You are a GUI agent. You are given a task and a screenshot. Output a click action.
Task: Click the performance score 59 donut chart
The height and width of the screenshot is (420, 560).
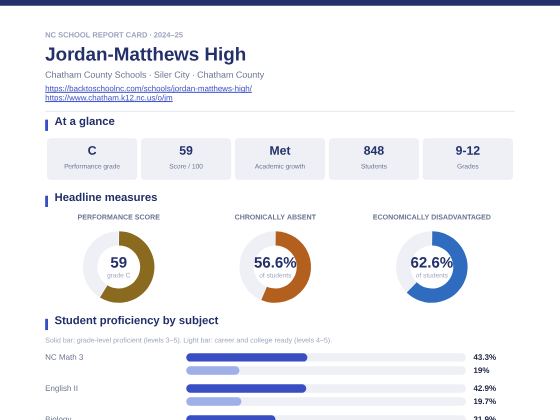119,267
